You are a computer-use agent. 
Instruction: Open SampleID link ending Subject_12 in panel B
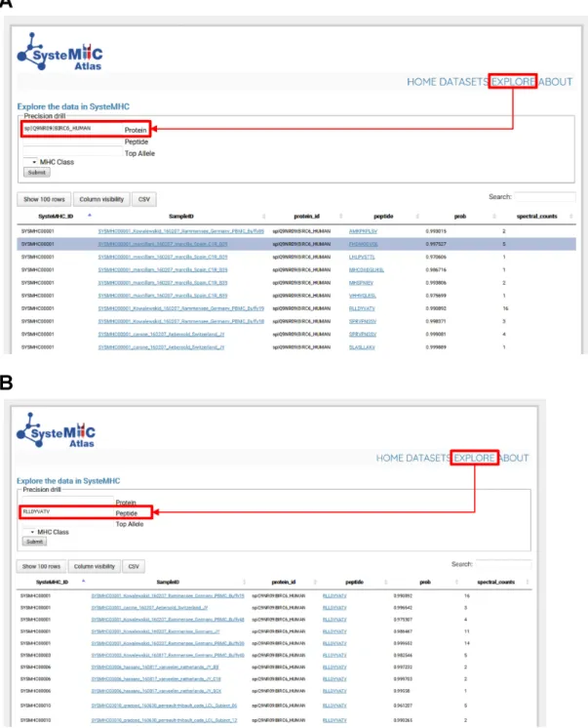click(164, 720)
